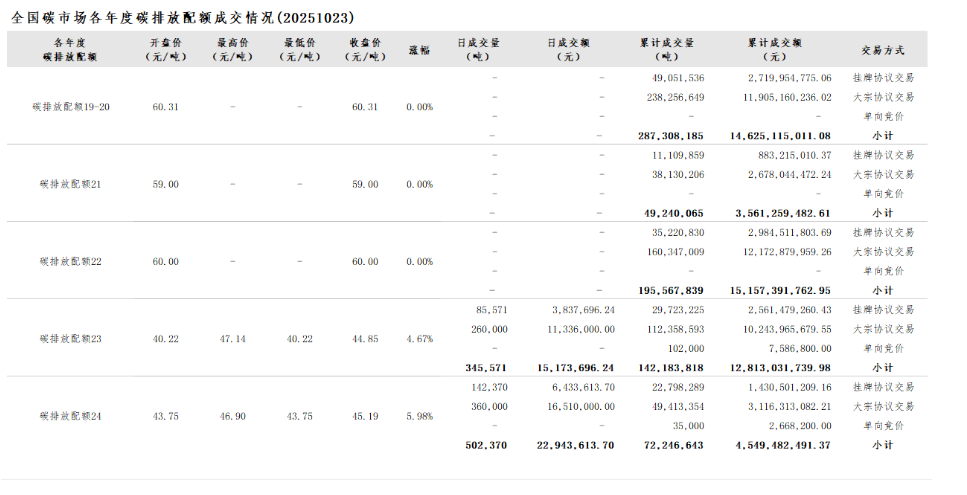Select the 开盘价 column header

[166, 49]
